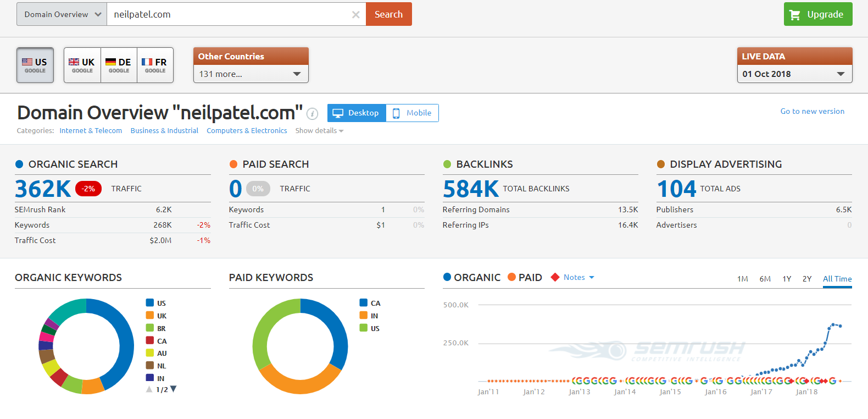The height and width of the screenshot is (419, 868).
Task: Click the latest data point on traffic chart
Action: point(840,326)
